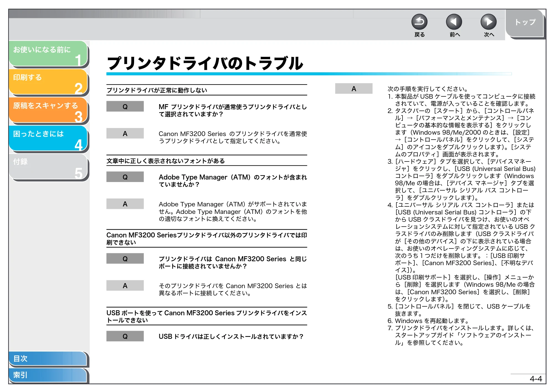The width and height of the screenshot is (554, 392).
Task: Click the Q box beside MF プリンタドライバ question
Action: 125,106
